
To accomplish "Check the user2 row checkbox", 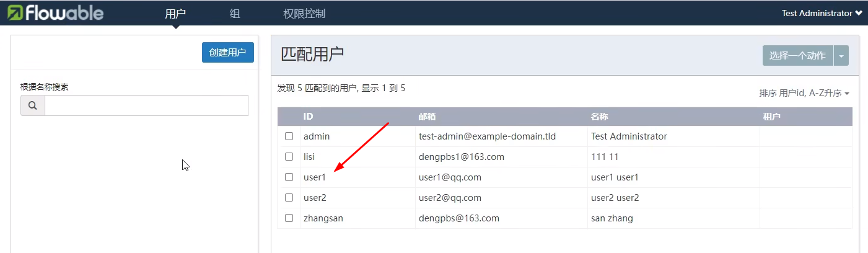I will point(289,198).
